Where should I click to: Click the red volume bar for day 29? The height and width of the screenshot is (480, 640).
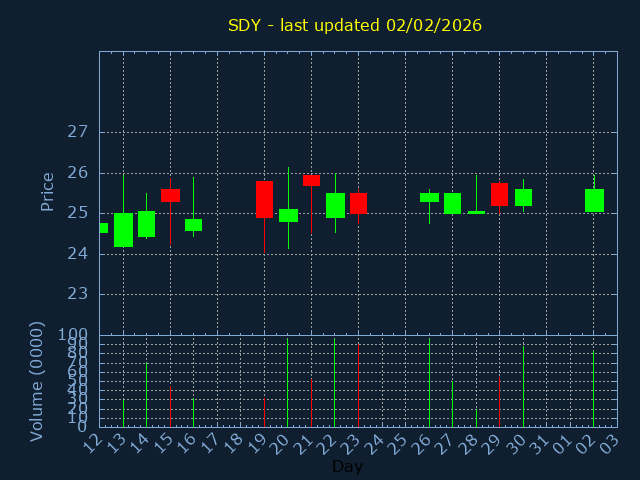pyautogui.click(x=500, y=402)
